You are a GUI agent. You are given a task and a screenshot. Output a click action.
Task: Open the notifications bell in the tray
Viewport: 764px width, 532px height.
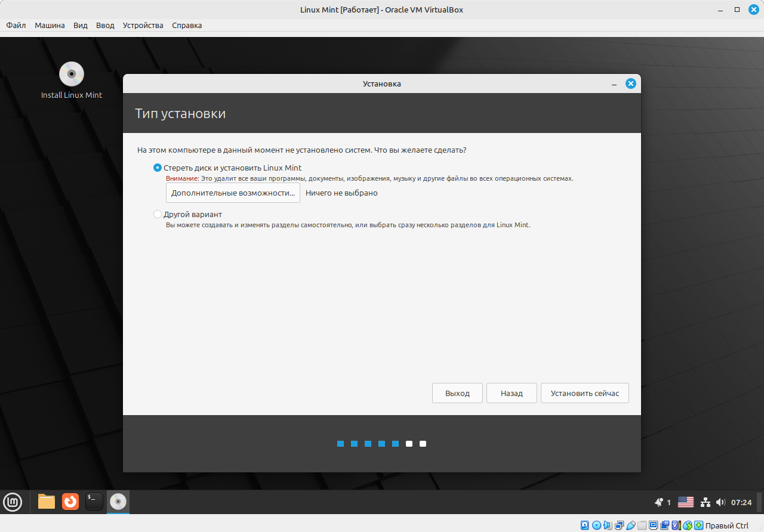pos(659,502)
